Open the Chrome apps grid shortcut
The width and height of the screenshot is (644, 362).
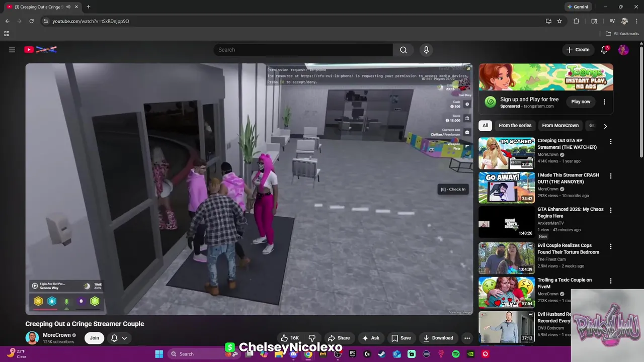(7, 34)
